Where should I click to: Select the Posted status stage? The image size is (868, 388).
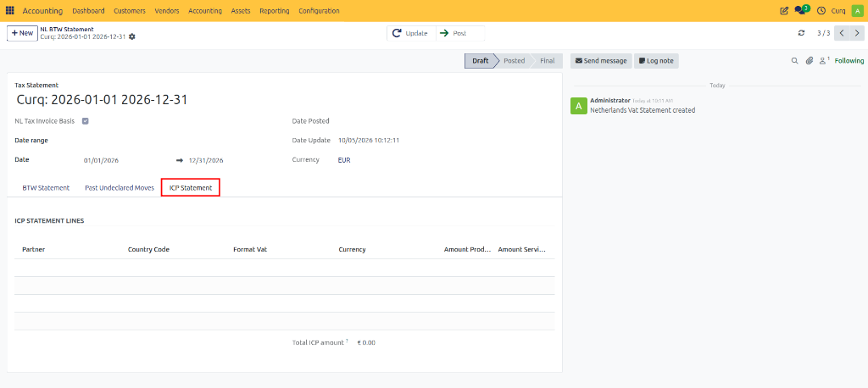[515, 61]
